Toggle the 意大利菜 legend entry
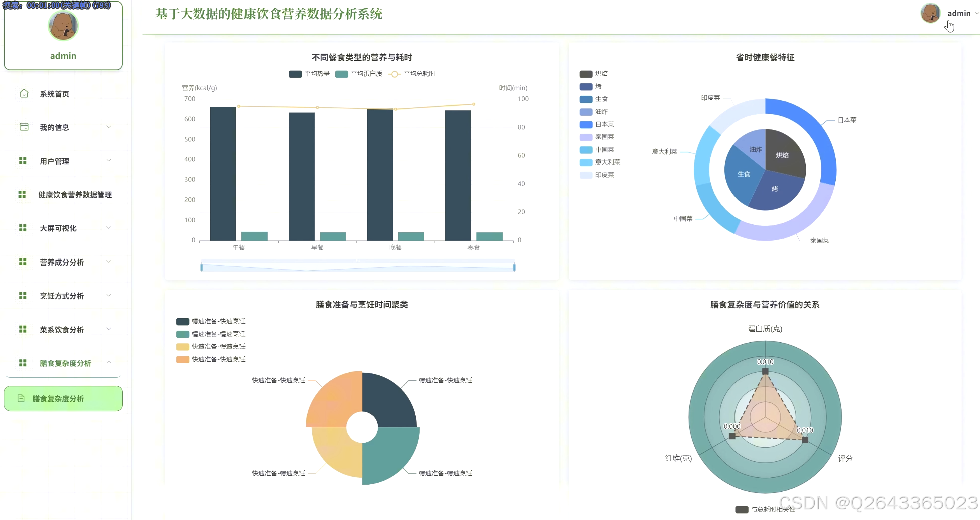The width and height of the screenshot is (980, 520). coord(600,162)
